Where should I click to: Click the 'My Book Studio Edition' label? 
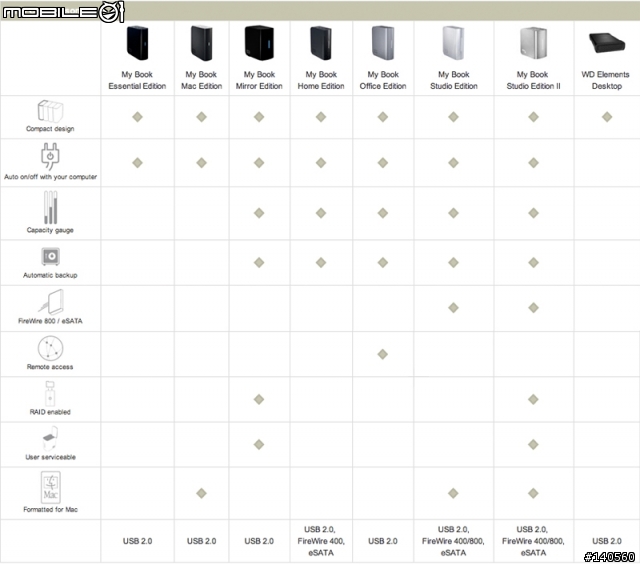[453, 80]
